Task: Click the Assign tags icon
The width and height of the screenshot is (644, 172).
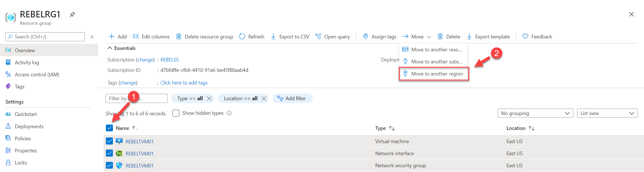Action: pos(366,36)
